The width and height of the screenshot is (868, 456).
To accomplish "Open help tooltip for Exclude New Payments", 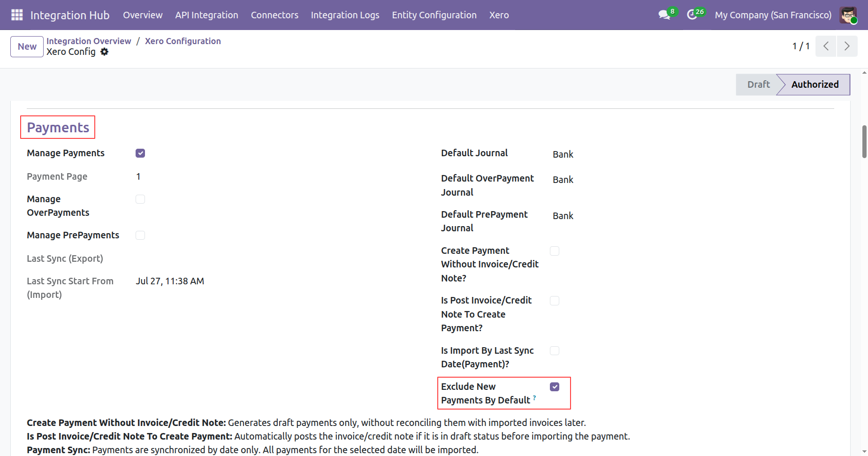I will [x=534, y=397].
